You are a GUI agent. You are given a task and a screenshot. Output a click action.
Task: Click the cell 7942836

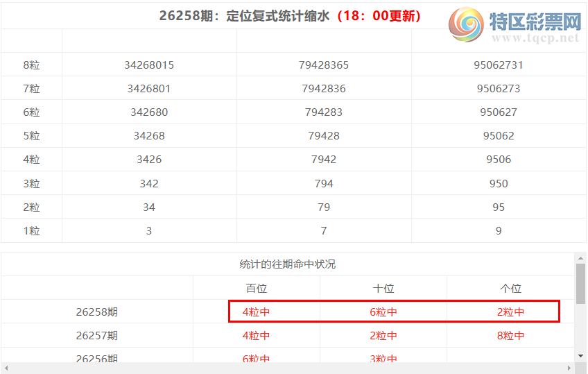click(324, 89)
